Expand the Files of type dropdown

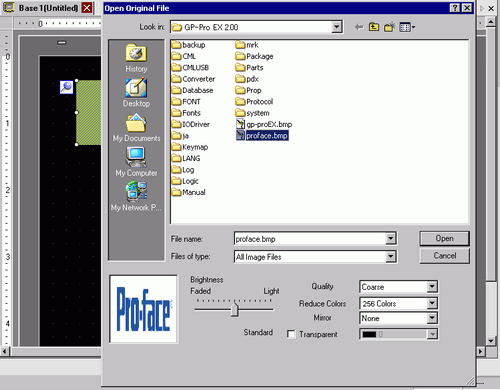point(390,257)
